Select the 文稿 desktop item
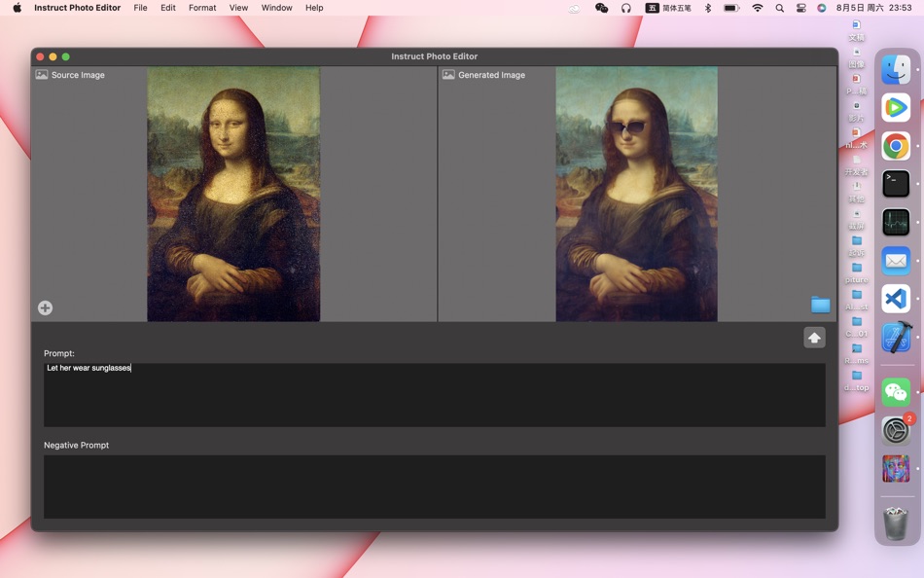 point(856,30)
